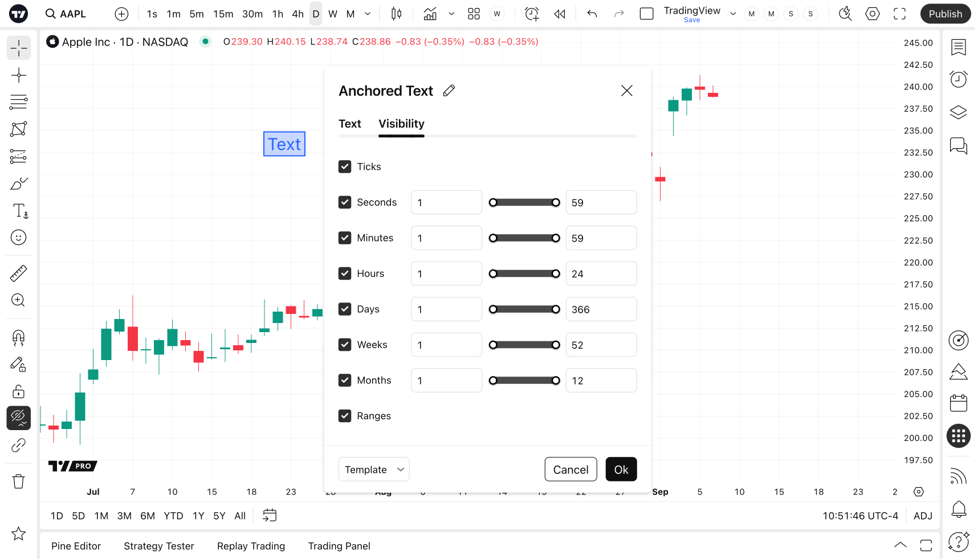978x560 pixels.
Task: Click the AAPL symbol search
Action: click(x=66, y=14)
